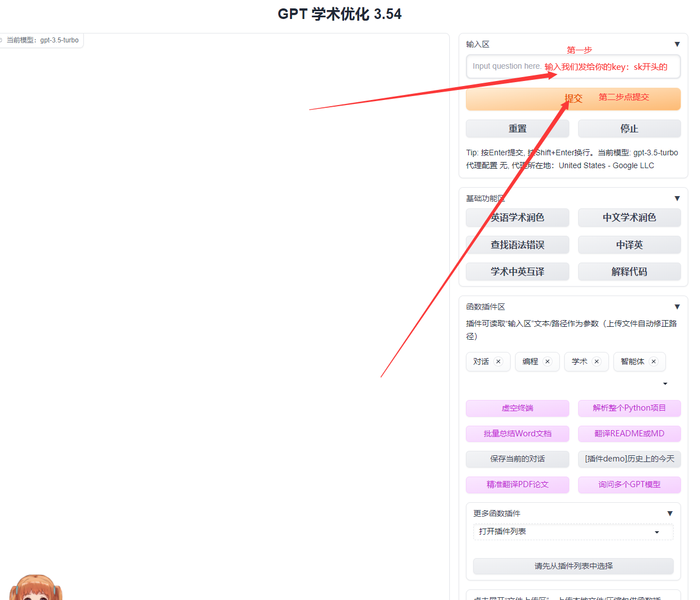Collapse the 基础功能区 panel arrow
Screen dimensions: 700x600
[x=677, y=198]
